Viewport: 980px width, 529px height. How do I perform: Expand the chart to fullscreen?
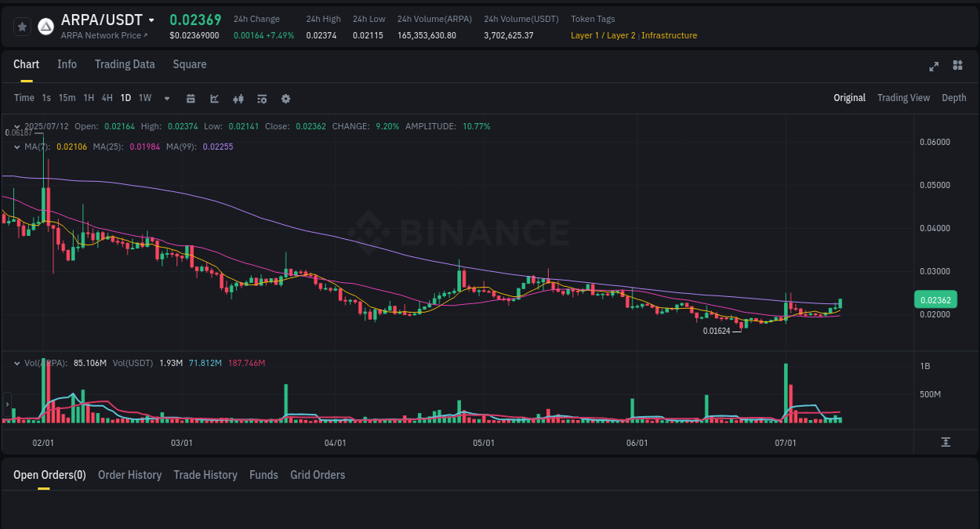(933, 67)
